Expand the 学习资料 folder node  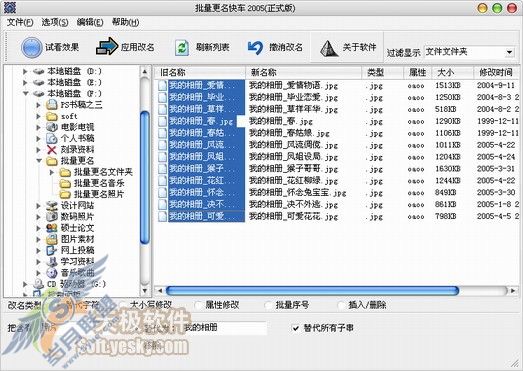click(x=38, y=262)
